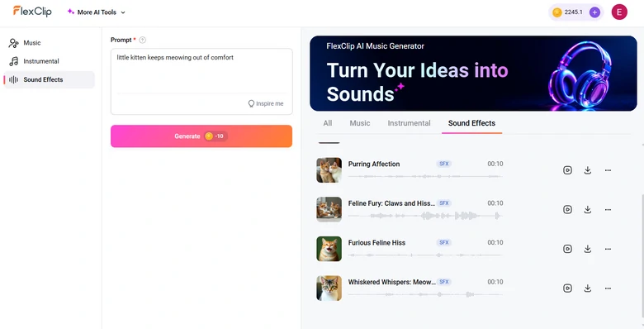The image size is (644, 329).
Task: Seek within the Whiskered Whispers waveform
Action: pyautogui.click(x=425, y=294)
